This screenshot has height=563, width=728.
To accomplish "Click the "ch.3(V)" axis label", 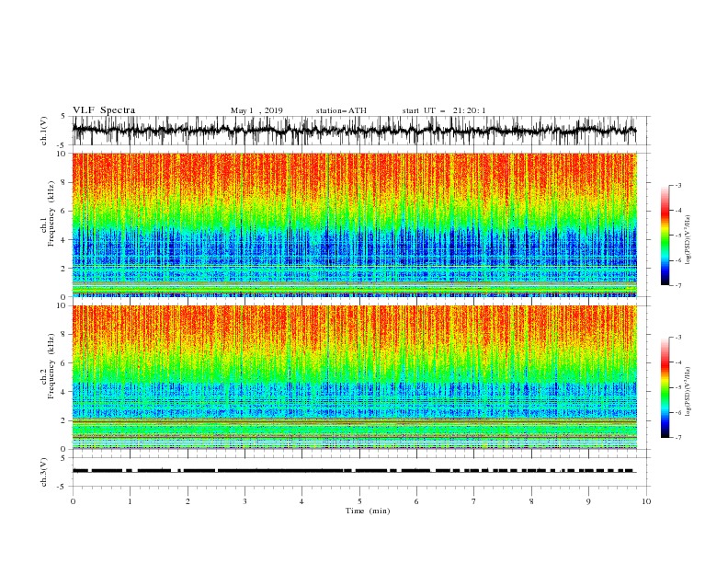I will pos(44,472).
